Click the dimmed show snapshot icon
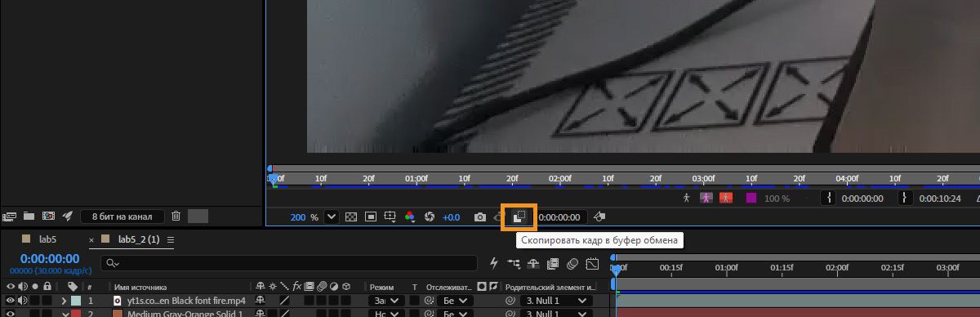The height and width of the screenshot is (317, 980). pyautogui.click(x=497, y=217)
